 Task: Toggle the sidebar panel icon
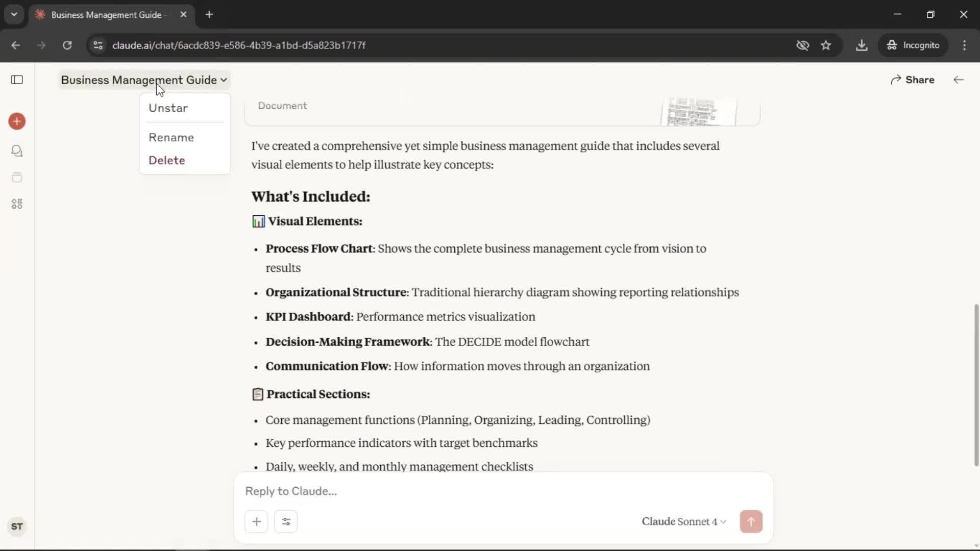tap(17, 80)
